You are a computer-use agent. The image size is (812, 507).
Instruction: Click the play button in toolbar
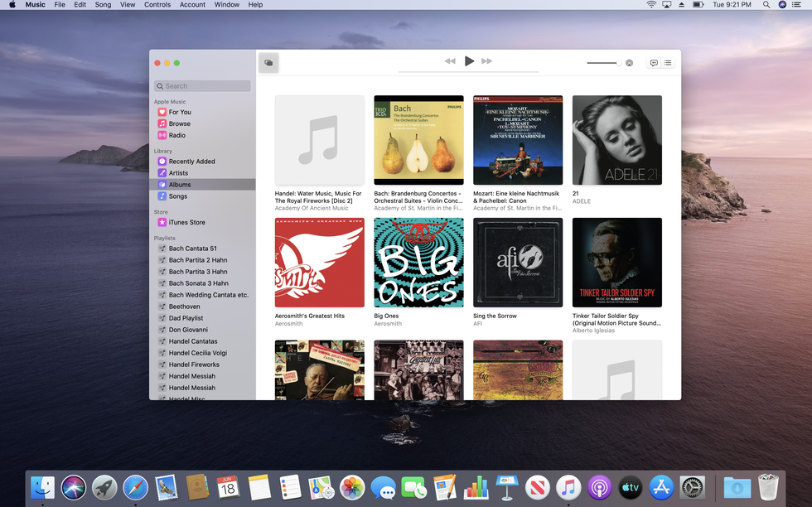(469, 61)
